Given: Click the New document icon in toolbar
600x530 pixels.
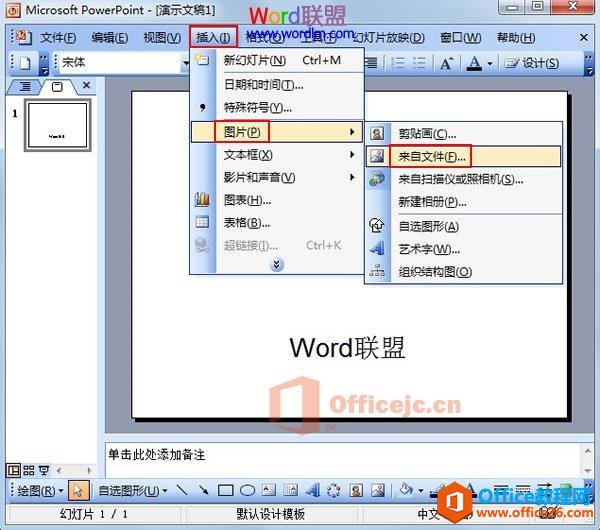Looking at the screenshot, I should 25,62.
